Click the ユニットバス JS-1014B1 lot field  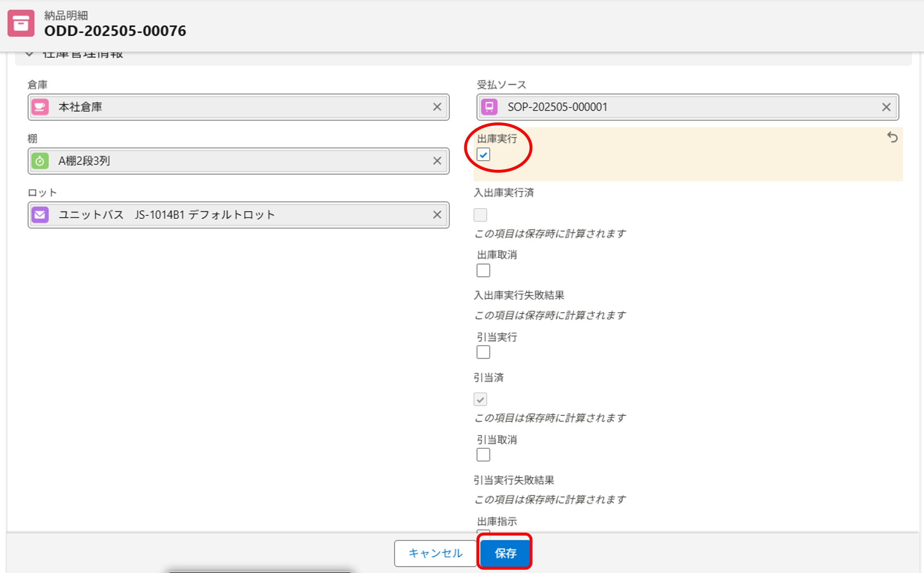(239, 215)
